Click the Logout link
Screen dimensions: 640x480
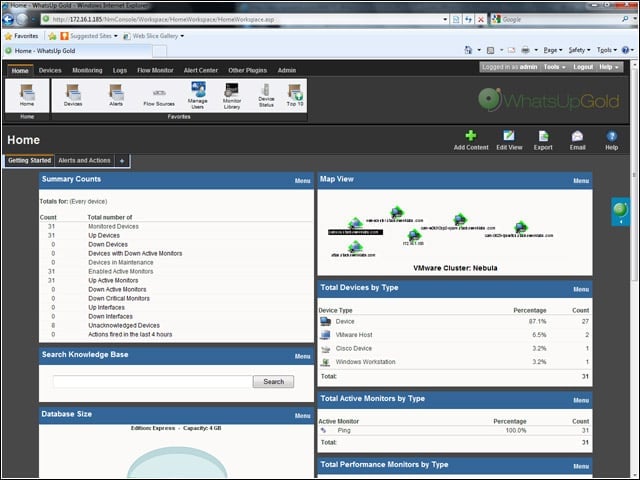click(x=582, y=67)
